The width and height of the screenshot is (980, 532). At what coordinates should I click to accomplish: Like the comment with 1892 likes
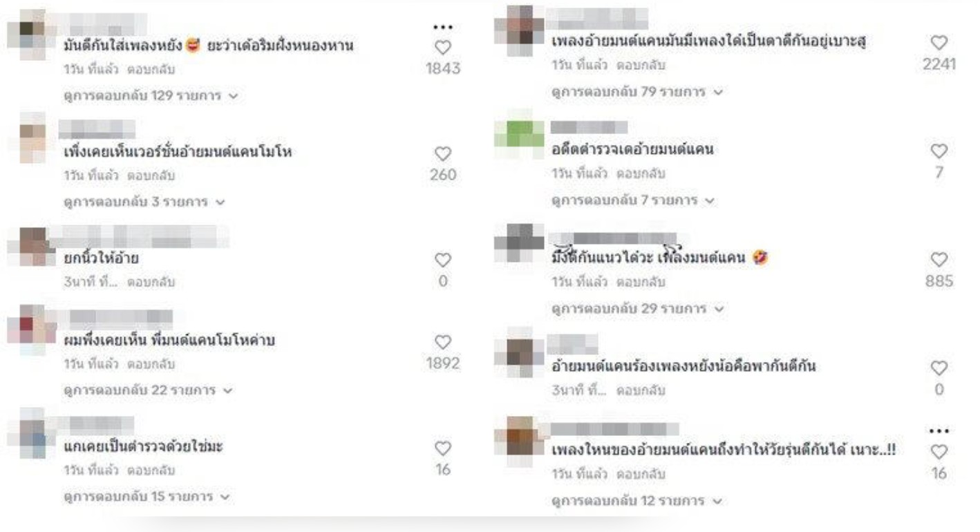tap(443, 341)
